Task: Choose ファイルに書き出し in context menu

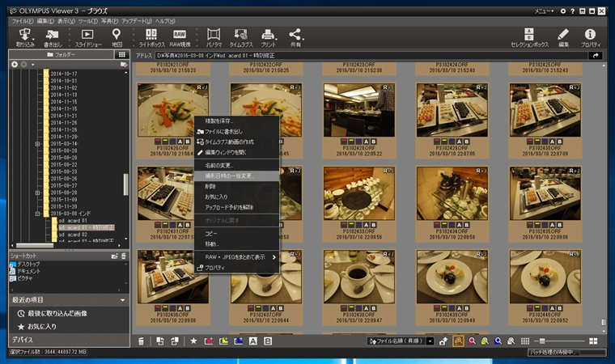Action: (x=237, y=131)
